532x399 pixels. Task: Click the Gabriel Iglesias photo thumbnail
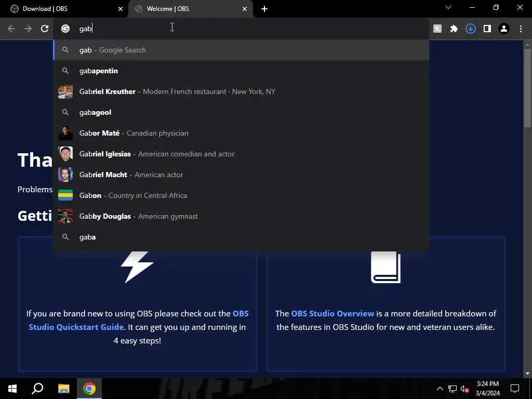click(65, 154)
